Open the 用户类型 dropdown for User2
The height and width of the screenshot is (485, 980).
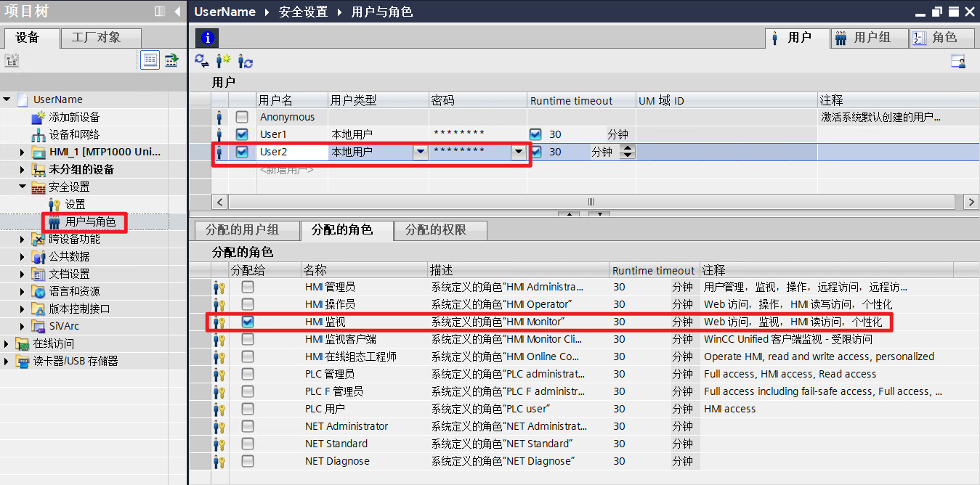click(422, 152)
